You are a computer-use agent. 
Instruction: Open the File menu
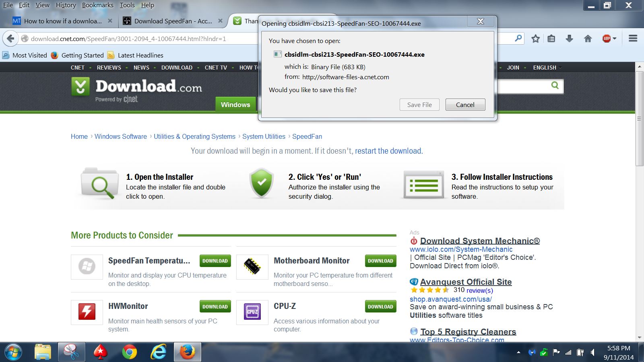point(8,5)
